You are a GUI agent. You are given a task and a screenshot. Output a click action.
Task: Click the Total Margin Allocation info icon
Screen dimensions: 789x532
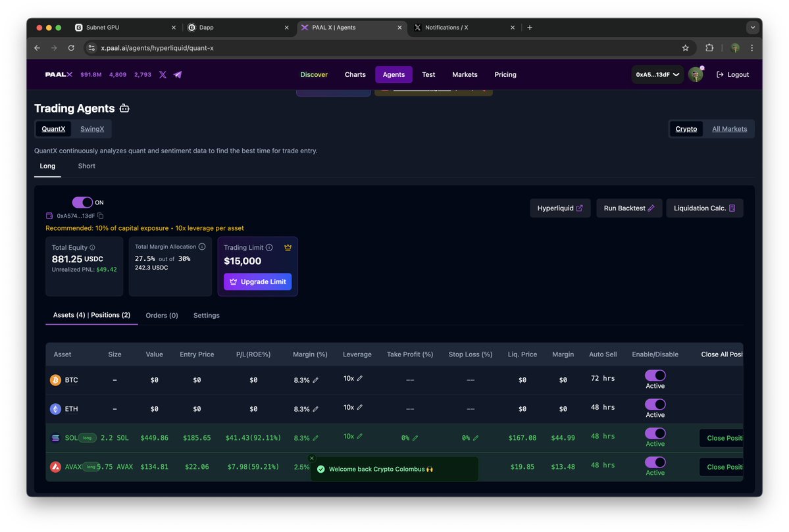pyautogui.click(x=202, y=247)
